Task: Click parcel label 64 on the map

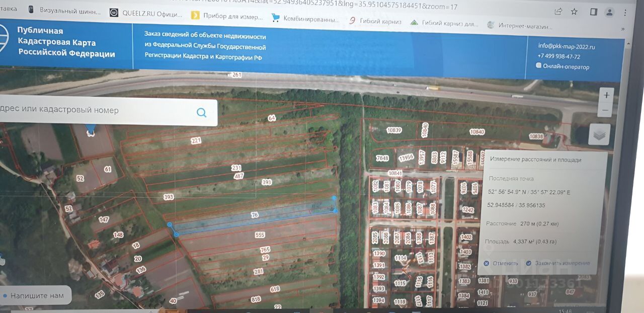Action: tap(272, 118)
